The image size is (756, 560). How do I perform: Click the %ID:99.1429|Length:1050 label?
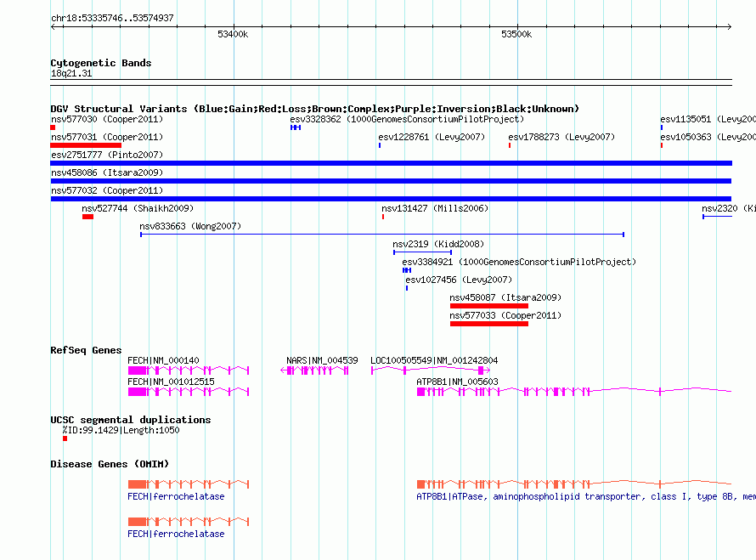coord(121,430)
